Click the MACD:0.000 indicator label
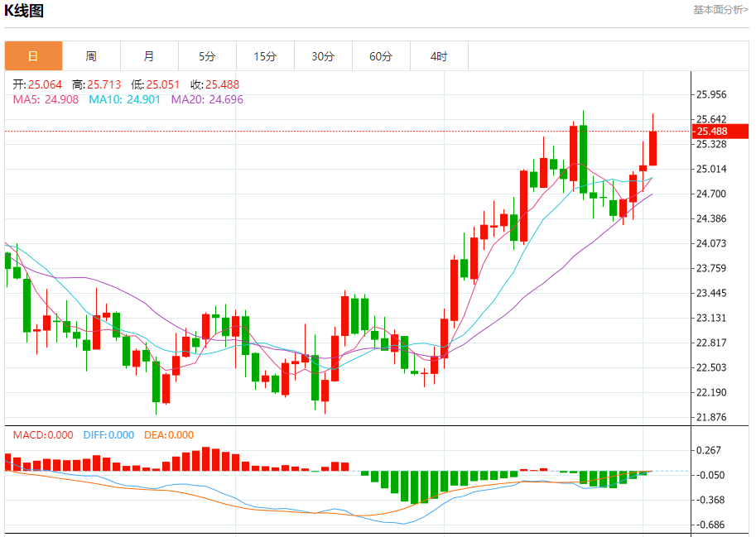Viewport: 756px width, 537px height. (x=43, y=435)
